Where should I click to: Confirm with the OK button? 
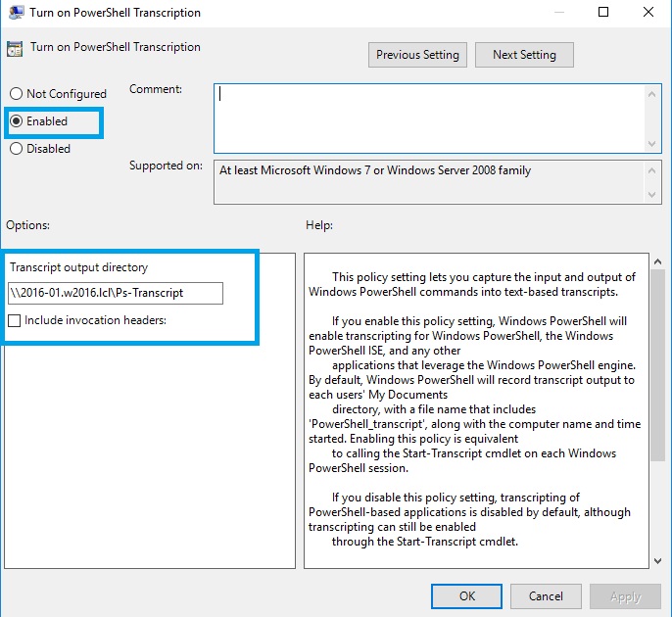pyautogui.click(x=466, y=596)
